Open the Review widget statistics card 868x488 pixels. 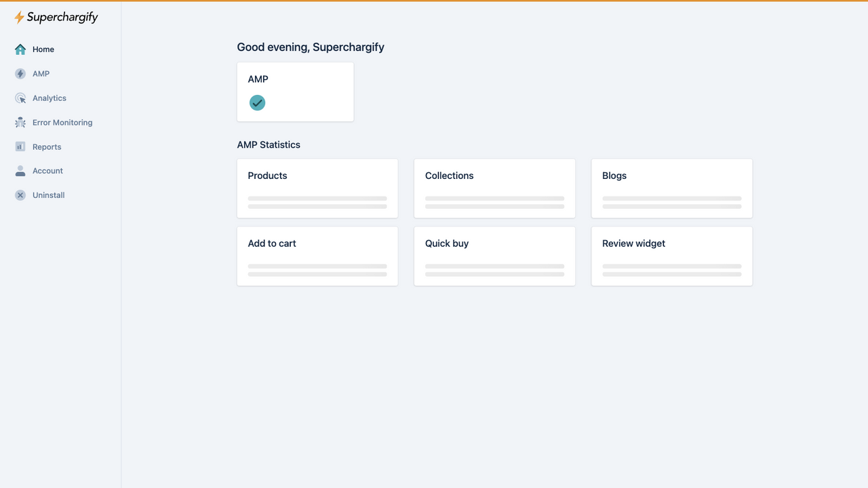point(672,256)
